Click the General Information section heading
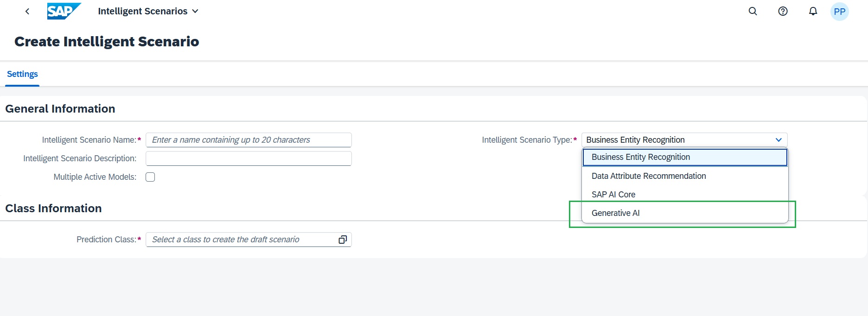Viewport: 868px width, 316px height. point(60,109)
